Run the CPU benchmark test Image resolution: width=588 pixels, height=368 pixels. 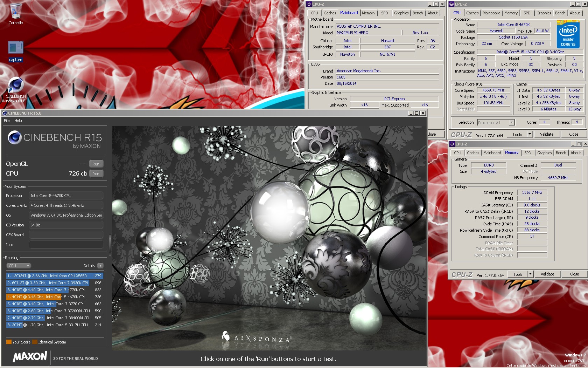96,174
